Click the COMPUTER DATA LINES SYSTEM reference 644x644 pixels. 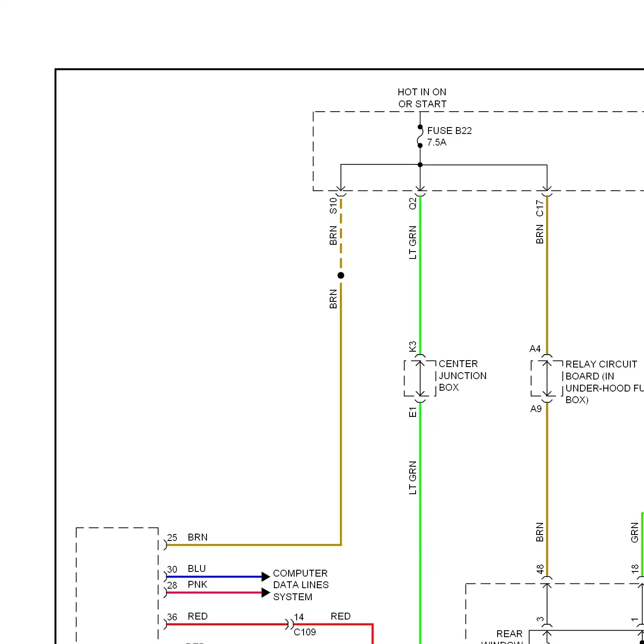pyautogui.click(x=301, y=585)
